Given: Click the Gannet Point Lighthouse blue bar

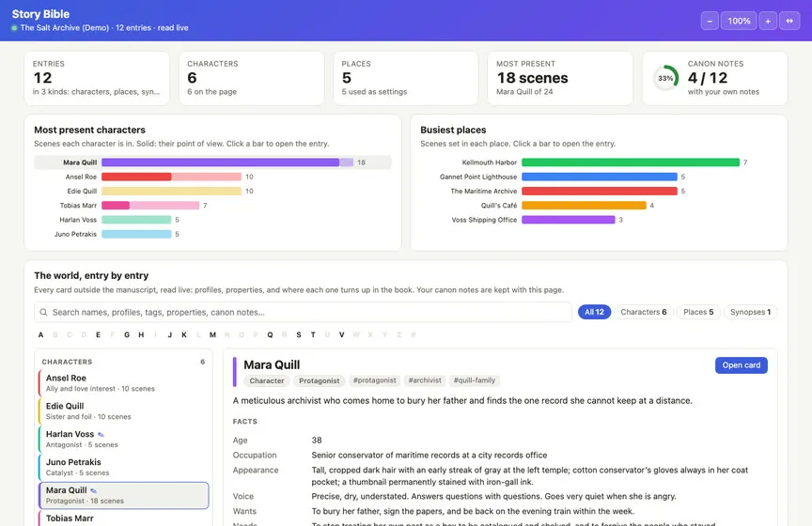Looking at the screenshot, I should [600, 177].
